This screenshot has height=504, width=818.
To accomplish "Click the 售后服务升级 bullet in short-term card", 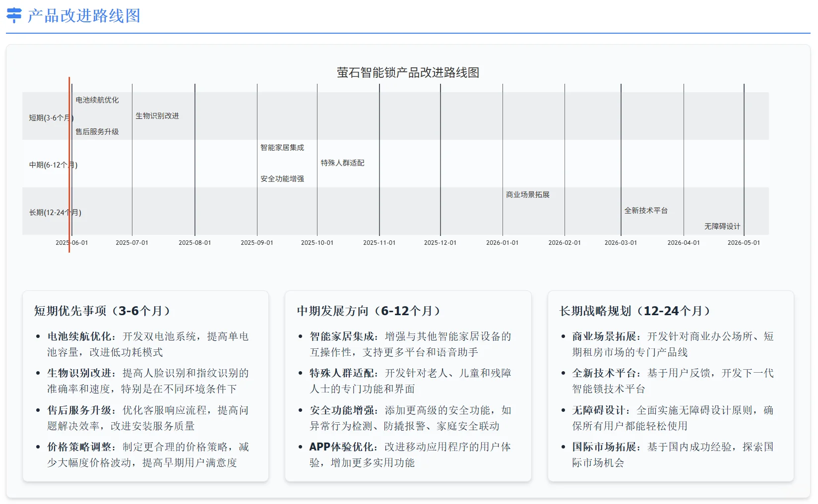I will 148,418.
